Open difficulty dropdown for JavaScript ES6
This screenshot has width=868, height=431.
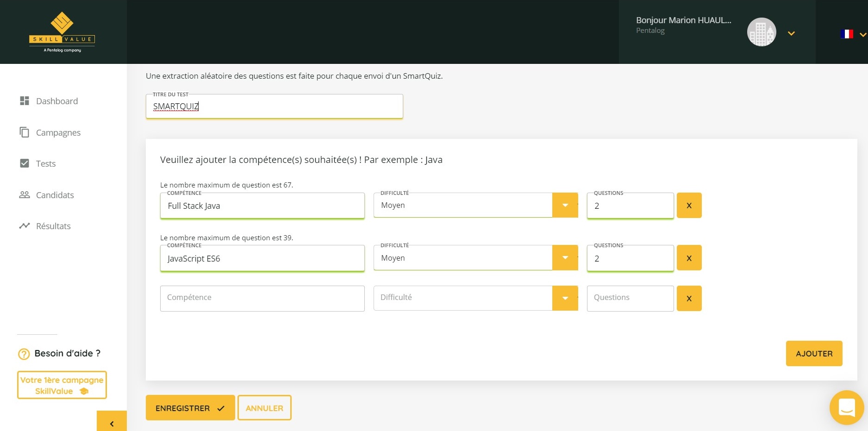565,258
